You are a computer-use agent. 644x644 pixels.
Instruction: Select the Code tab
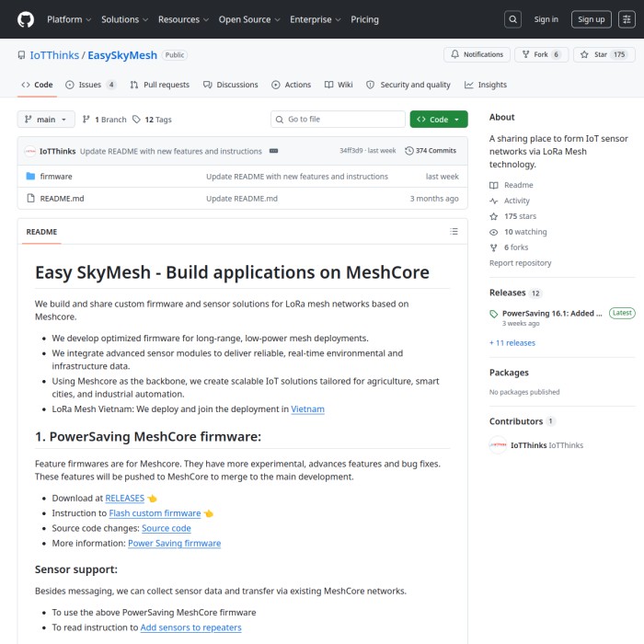37,85
